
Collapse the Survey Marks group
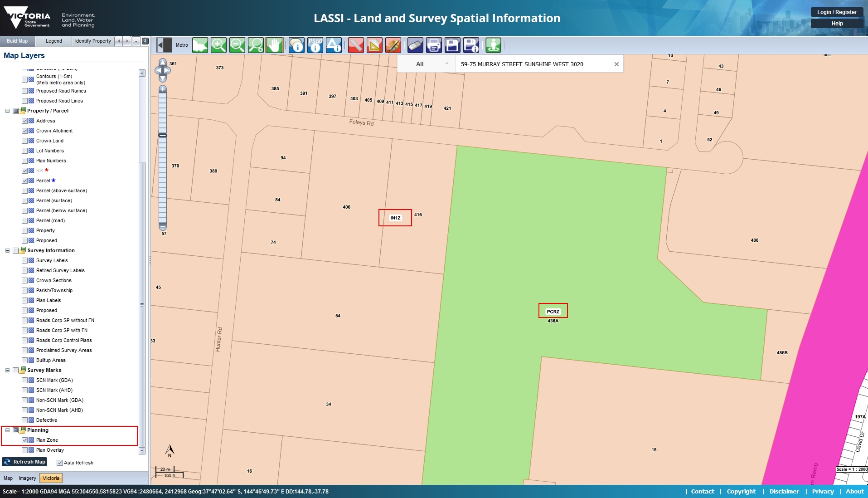point(7,370)
